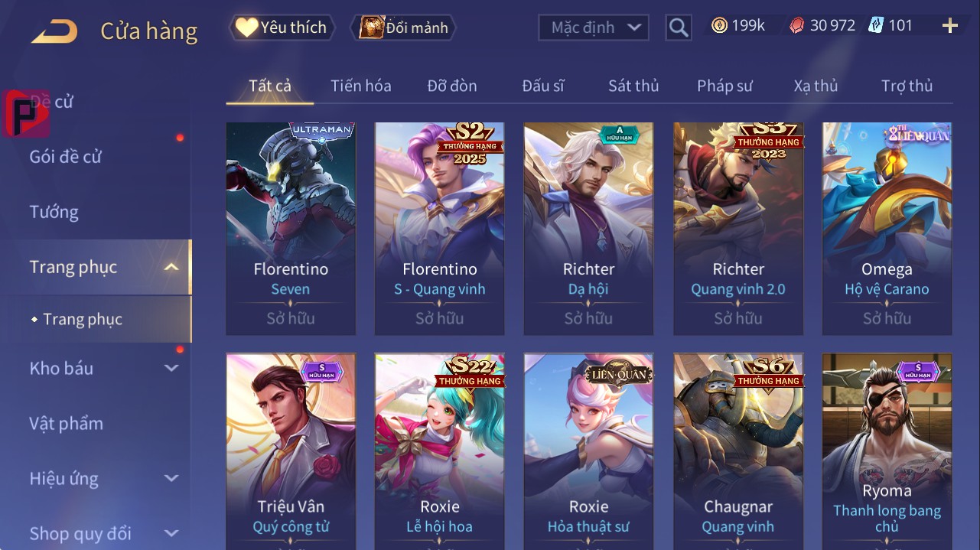Go to Tướng in the sidebar
Viewport: 980px width, 550px height.
(54, 212)
